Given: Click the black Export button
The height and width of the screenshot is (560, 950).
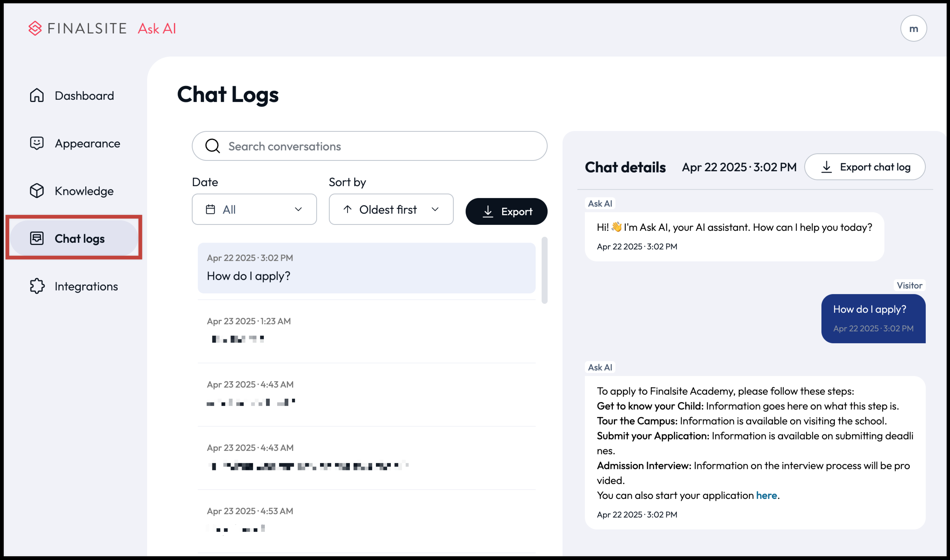Looking at the screenshot, I should [x=506, y=211].
